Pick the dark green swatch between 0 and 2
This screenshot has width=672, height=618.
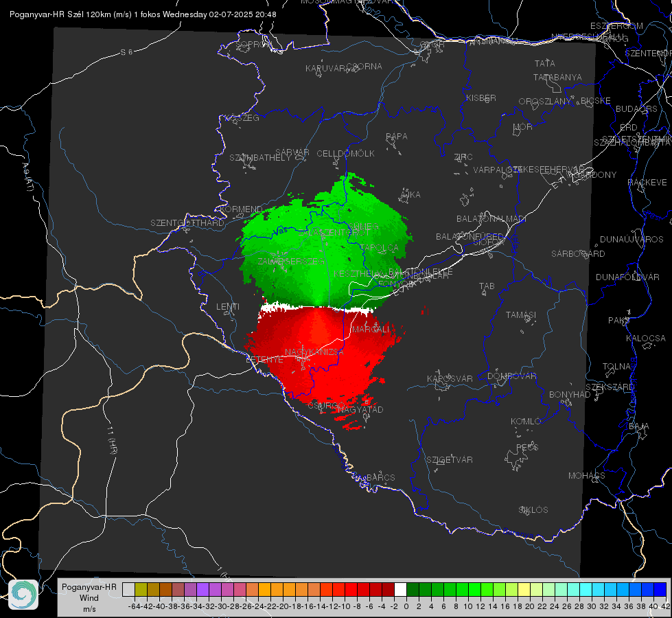[x=413, y=590]
